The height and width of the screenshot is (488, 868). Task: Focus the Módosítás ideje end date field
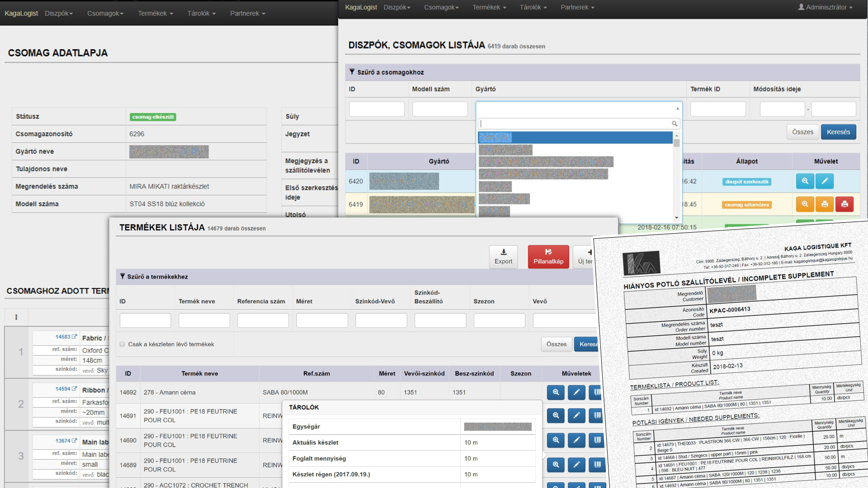click(834, 109)
